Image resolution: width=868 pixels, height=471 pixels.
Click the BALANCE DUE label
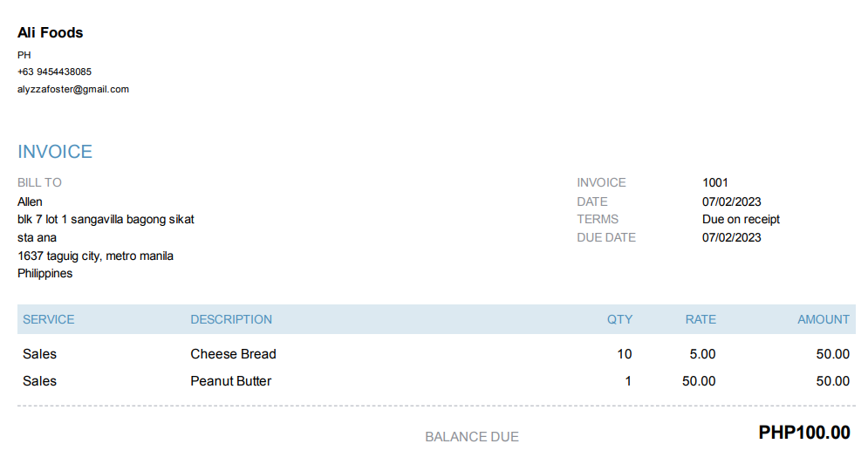pos(472,436)
